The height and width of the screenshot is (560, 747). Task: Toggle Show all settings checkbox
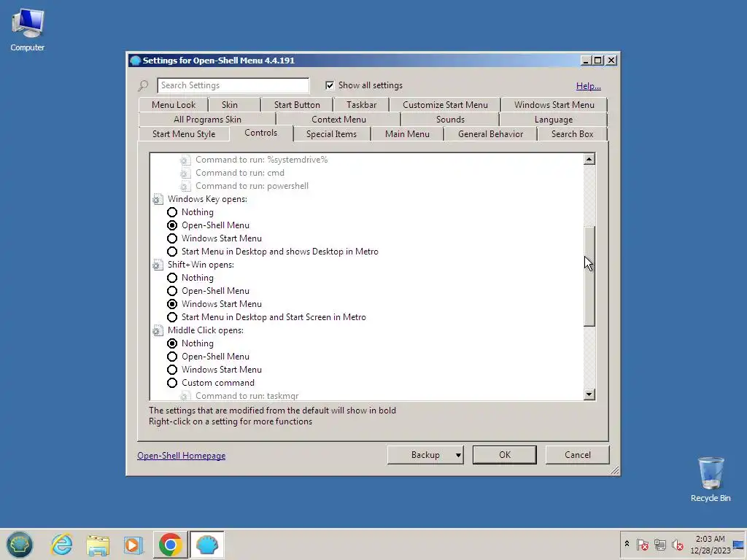[x=330, y=85]
